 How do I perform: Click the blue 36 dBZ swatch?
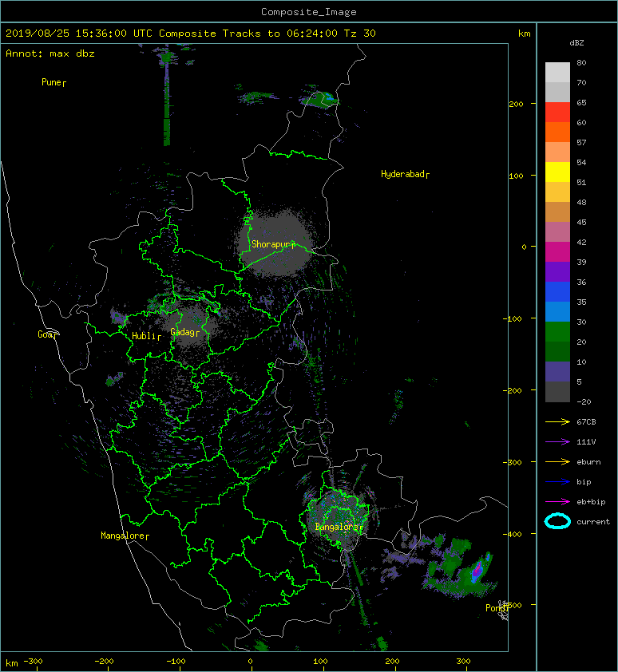click(x=557, y=292)
